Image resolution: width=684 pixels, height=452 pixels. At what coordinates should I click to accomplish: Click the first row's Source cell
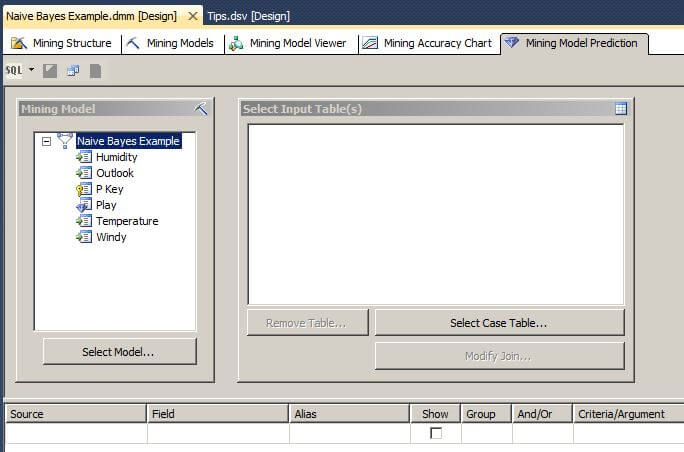pos(76,433)
